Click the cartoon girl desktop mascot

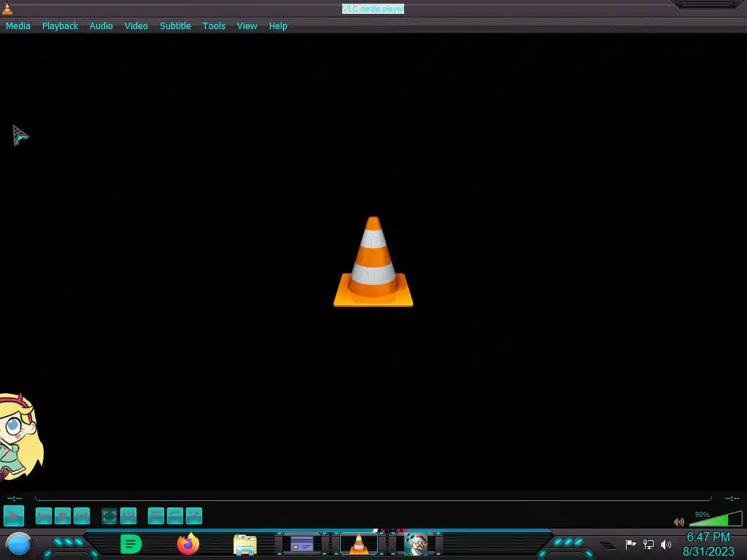[20, 436]
